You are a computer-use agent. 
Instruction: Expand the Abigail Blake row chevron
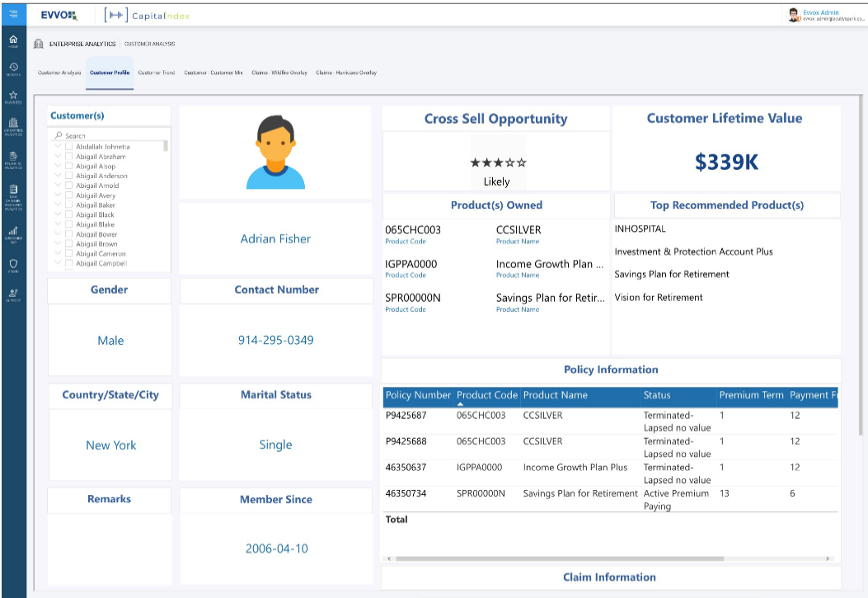(x=58, y=224)
